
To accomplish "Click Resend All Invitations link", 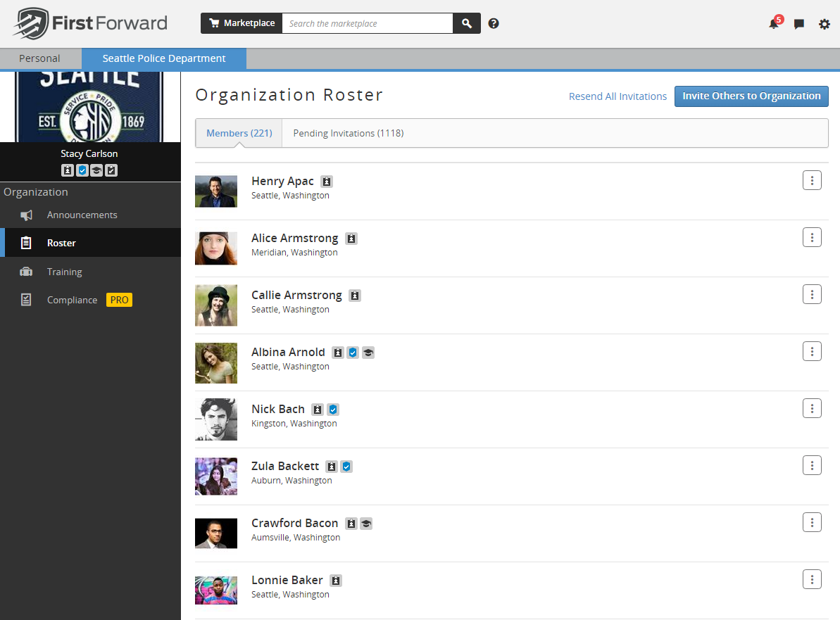I will pos(618,96).
